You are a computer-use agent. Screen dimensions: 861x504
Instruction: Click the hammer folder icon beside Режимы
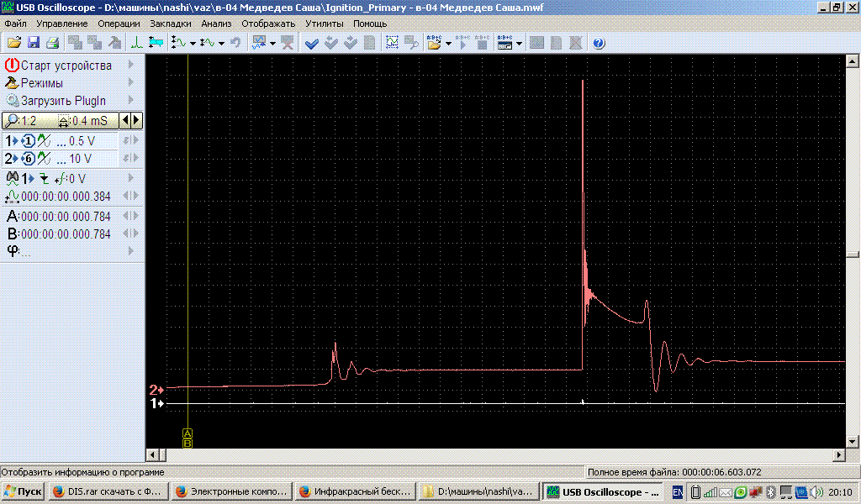[x=12, y=83]
